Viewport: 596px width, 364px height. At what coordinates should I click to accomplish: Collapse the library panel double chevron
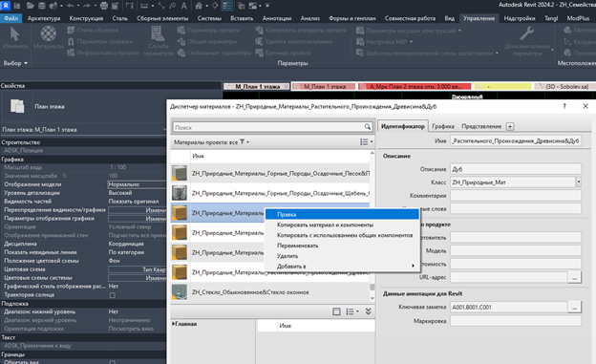pos(368,311)
